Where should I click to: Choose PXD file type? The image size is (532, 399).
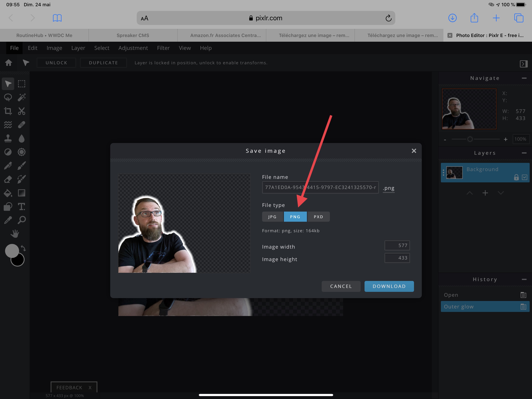click(318, 217)
